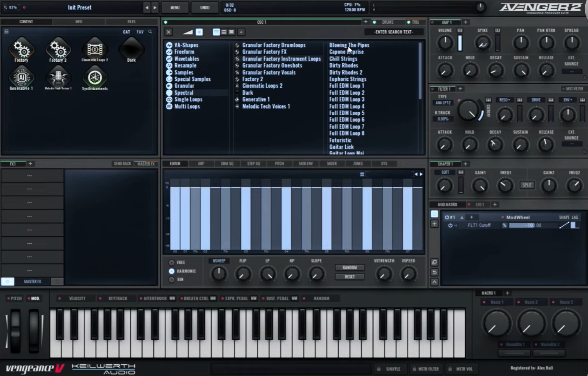Select the Cinematic Loops 2 expansion icon
Screen dimensions: 588x376
coord(95,50)
